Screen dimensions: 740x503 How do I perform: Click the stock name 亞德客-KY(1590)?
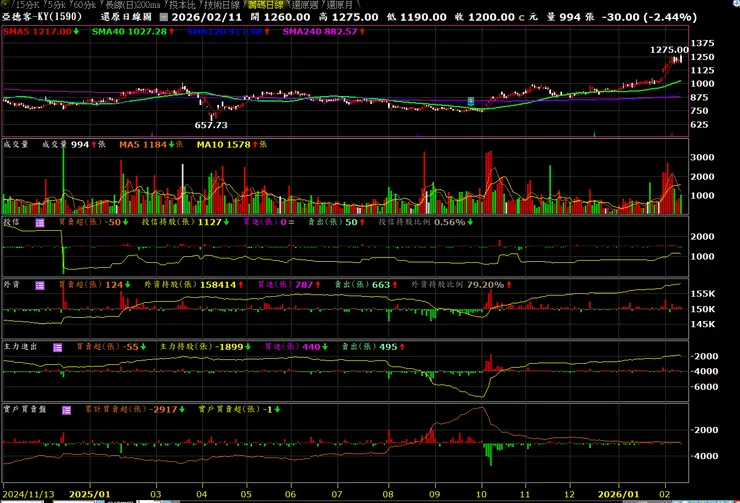(x=42, y=17)
